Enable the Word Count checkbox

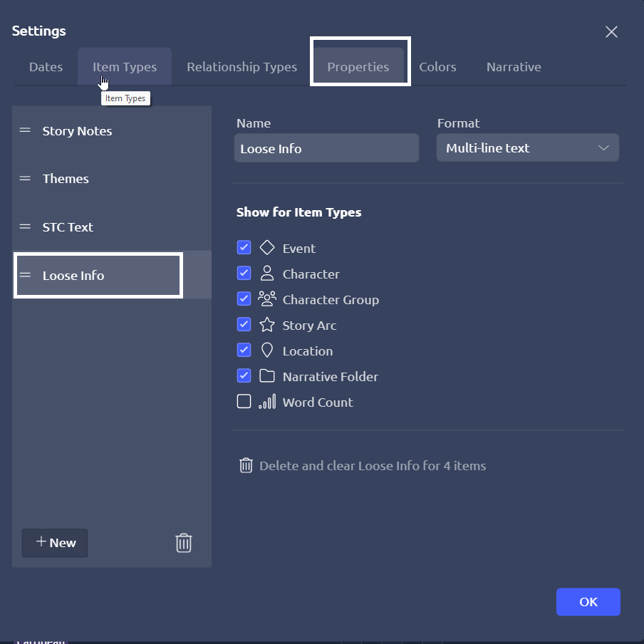click(x=244, y=402)
